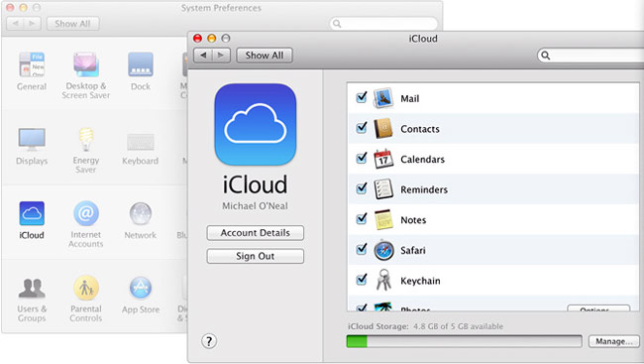This screenshot has width=644, height=364.
Task: Go back in iCloud window
Action: (203, 56)
